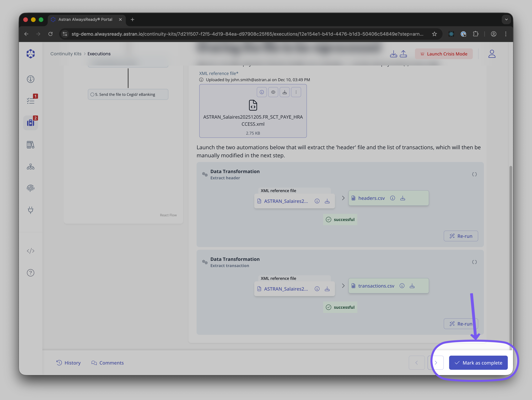Click info icon on transactions.csv

(402, 286)
